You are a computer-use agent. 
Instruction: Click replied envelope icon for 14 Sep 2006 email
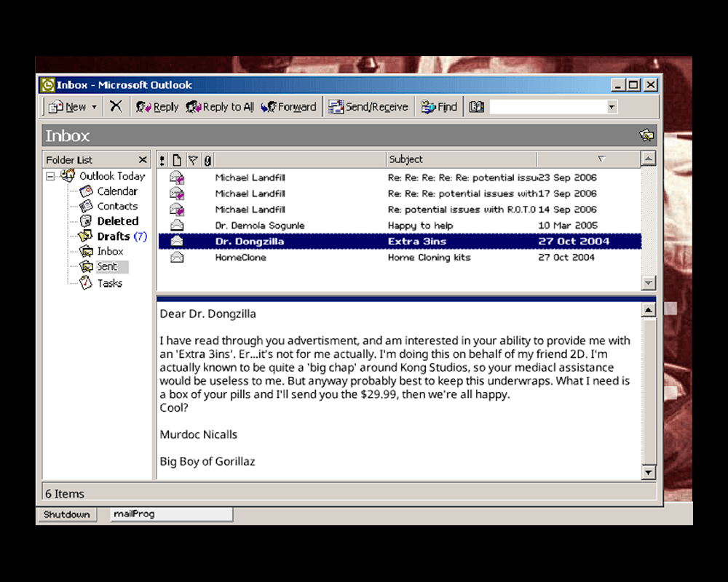[x=176, y=210]
